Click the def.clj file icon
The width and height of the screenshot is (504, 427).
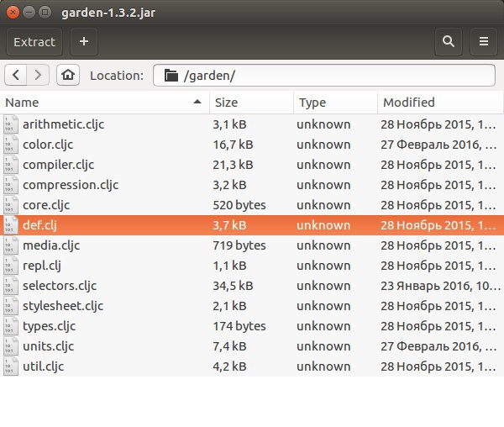pos(11,225)
